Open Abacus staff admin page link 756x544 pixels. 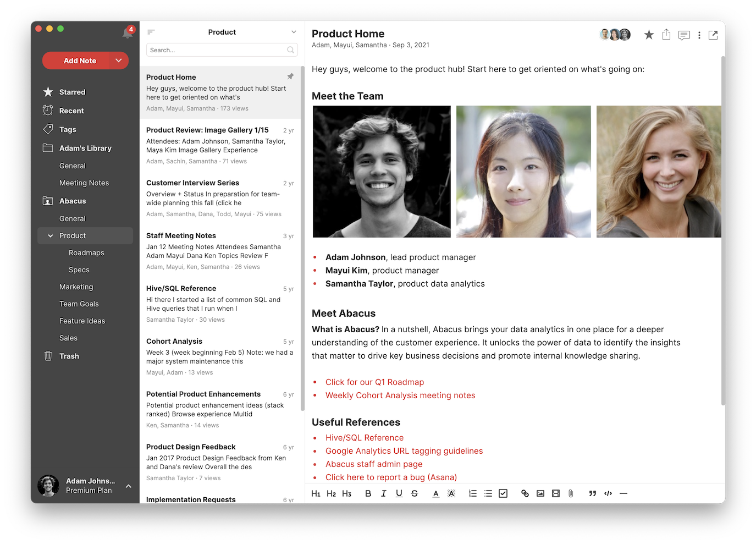tap(374, 464)
